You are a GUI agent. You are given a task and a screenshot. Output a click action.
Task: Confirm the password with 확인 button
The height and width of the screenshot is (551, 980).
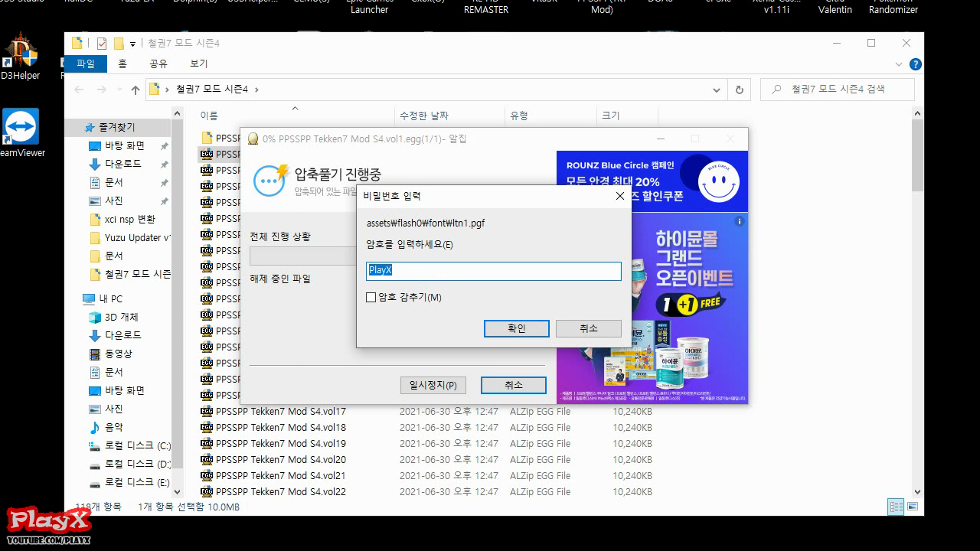pyautogui.click(x=517, y=328)
